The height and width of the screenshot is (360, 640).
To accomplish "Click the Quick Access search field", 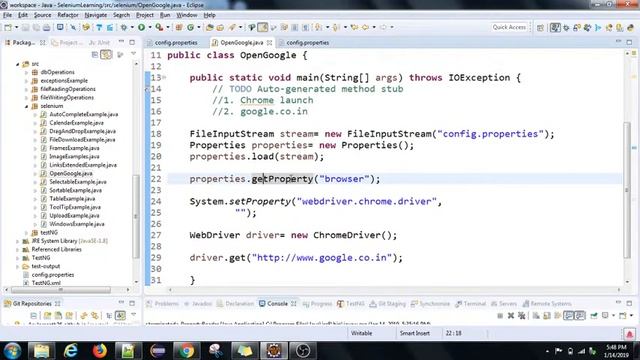I will coord(509,27).
